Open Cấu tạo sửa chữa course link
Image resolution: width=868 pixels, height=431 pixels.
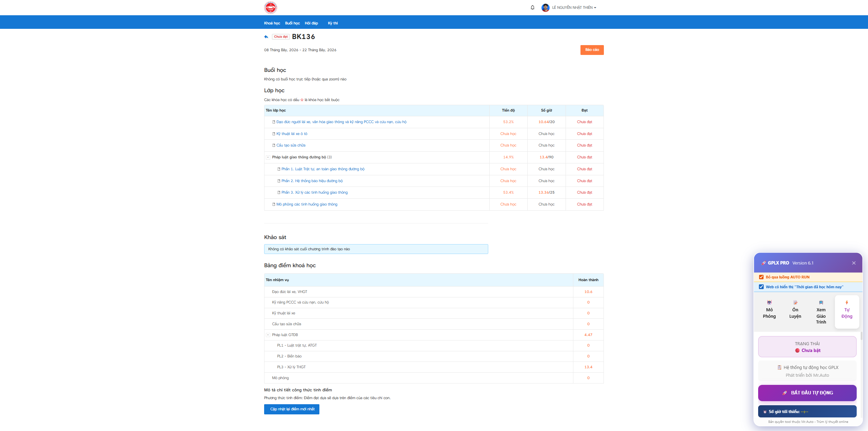(x=291, y=145)
